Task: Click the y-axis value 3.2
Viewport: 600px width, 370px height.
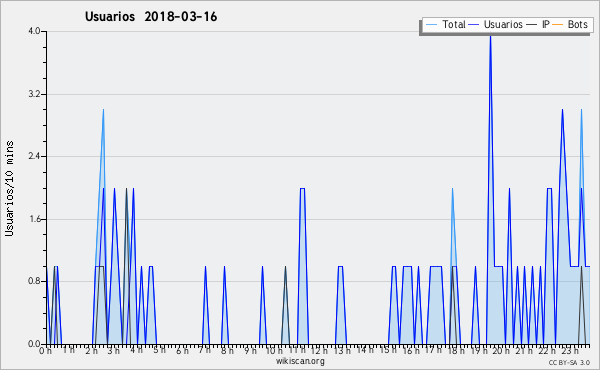Action: 34,94
